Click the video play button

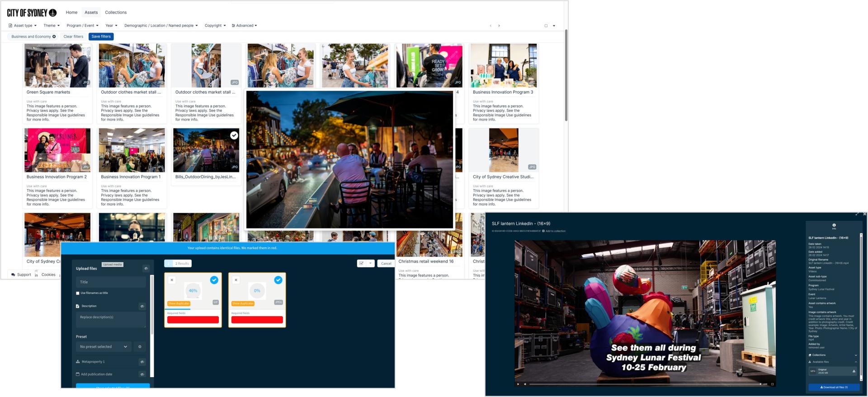[518, 384]
